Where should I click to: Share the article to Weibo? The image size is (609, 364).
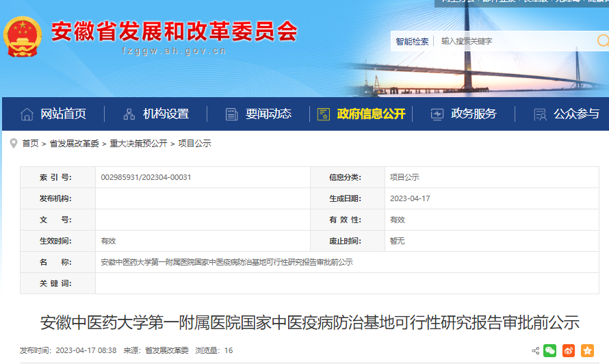tap(569, 350)
